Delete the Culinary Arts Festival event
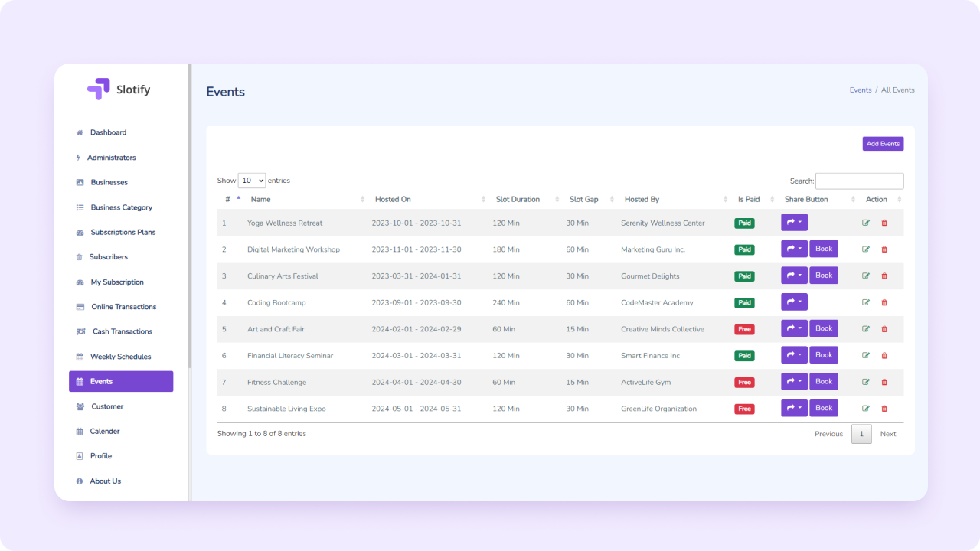The width and height of the screenshot is (980, 551). click(884, 275)
